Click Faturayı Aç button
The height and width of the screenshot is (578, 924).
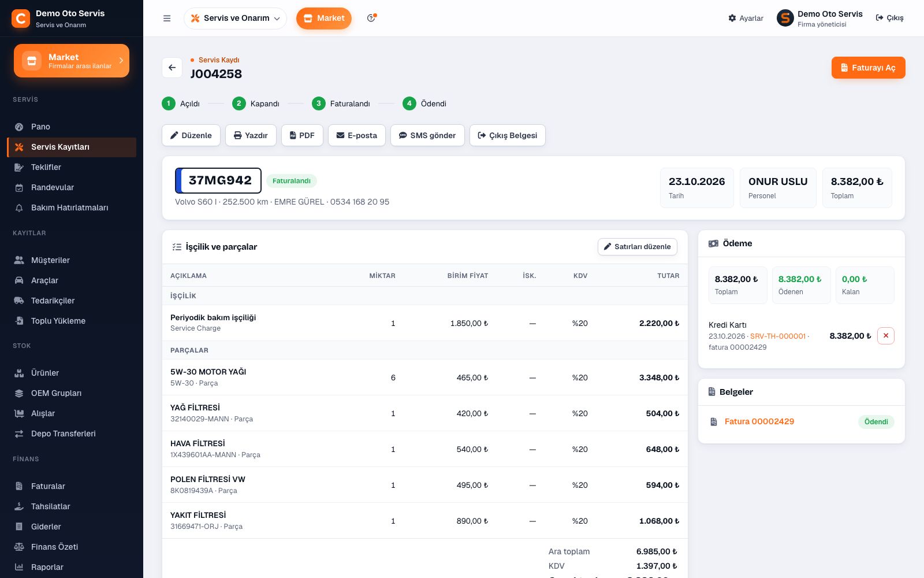pyautogui.click(x=868, y=68)
